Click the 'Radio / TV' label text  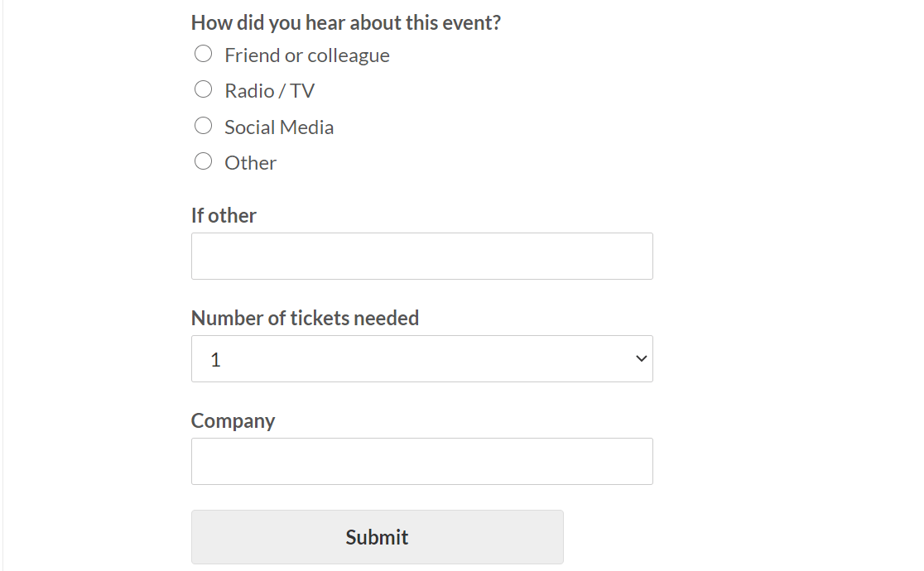coord(269,91)
